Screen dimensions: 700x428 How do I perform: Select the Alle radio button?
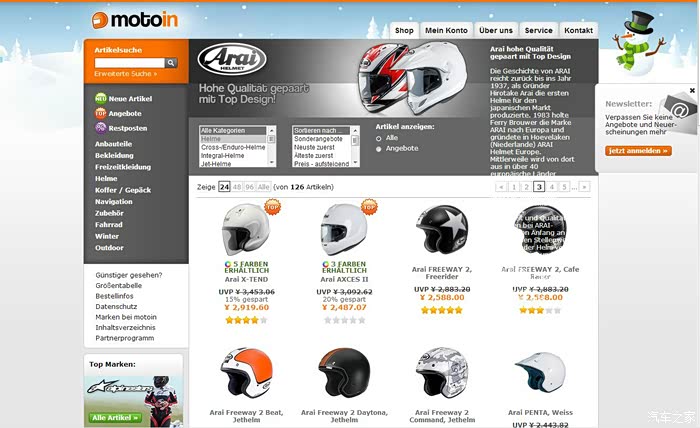(x=379, y=138)
